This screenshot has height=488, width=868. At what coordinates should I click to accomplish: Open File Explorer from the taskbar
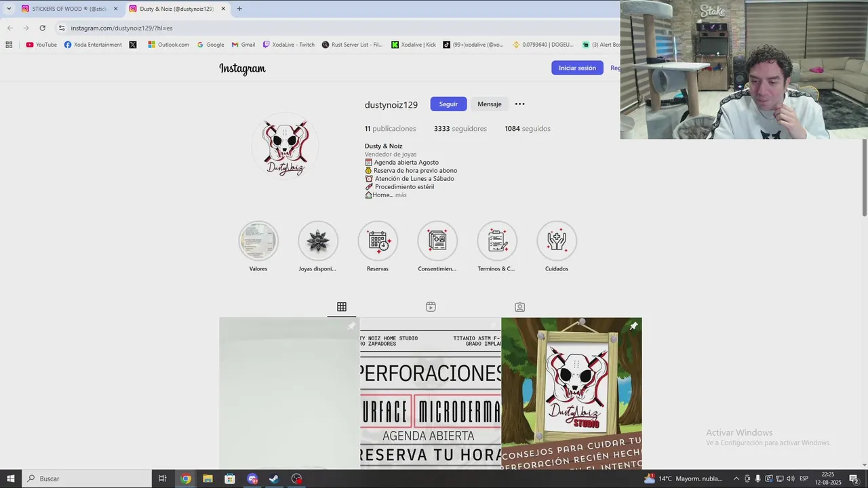[208, 479]
